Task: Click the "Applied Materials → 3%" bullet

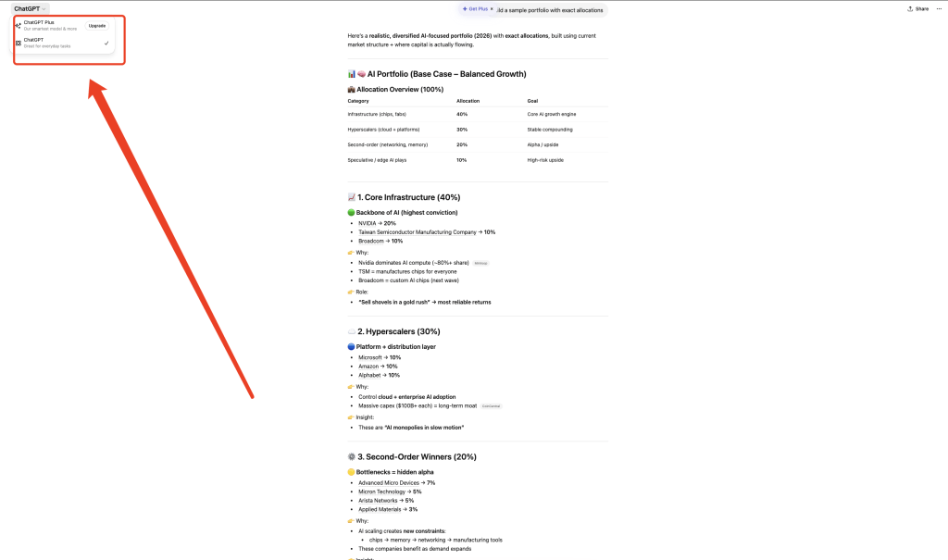Action: pos(388,510)
